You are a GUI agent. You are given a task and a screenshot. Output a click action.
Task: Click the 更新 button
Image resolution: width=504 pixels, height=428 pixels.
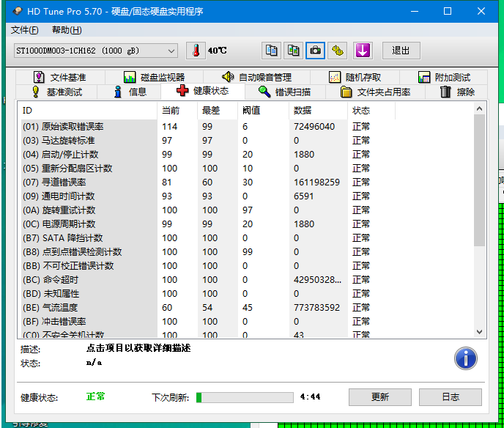(x=380, y=397)
